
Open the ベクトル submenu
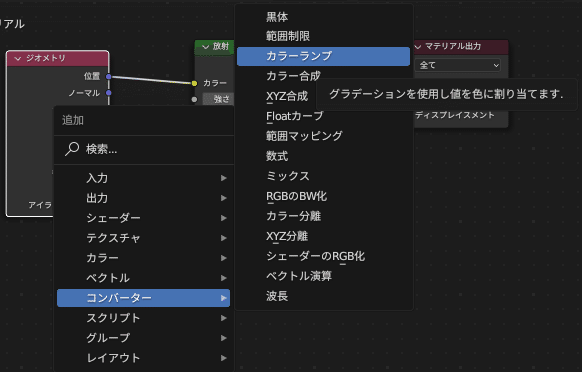[x=143, y=278]
